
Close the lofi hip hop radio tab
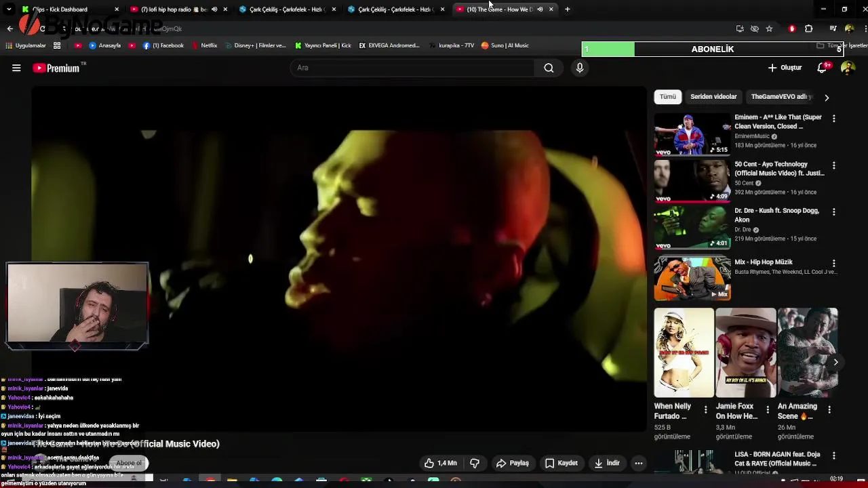[x=225, y=9]
